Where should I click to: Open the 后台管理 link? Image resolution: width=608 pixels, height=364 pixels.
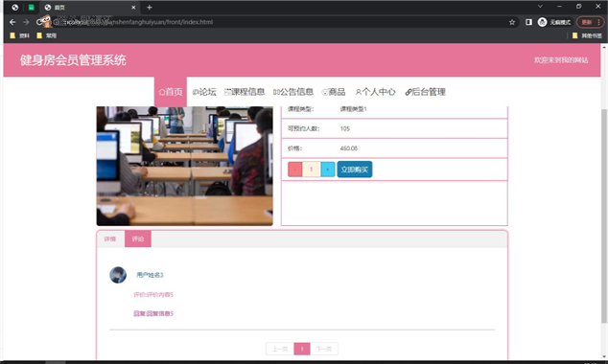tap(425, 92)
